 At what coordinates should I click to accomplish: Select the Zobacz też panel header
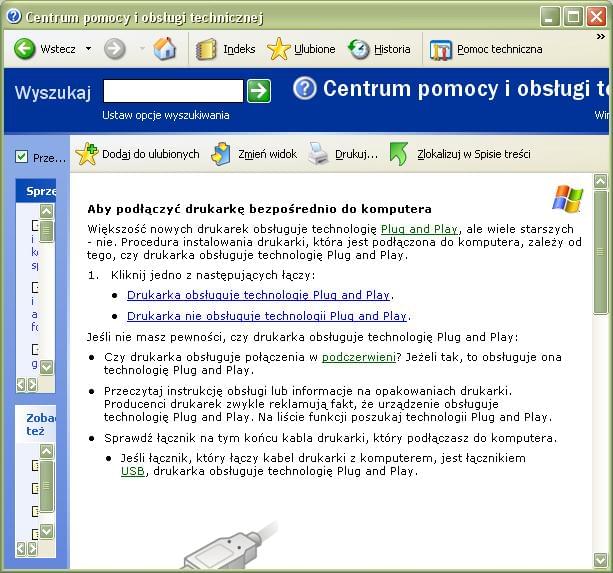pyautogui.click(x=36, y=424)
